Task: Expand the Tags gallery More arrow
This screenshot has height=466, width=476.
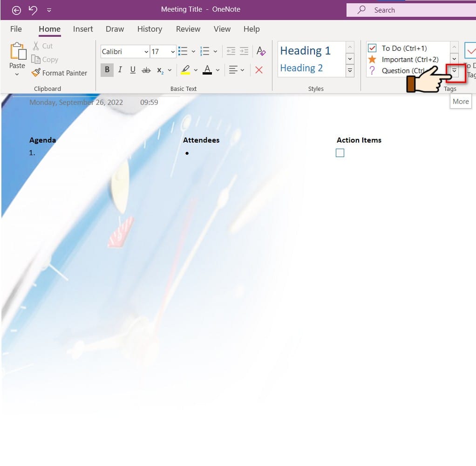Action: (x=454, y=70)
